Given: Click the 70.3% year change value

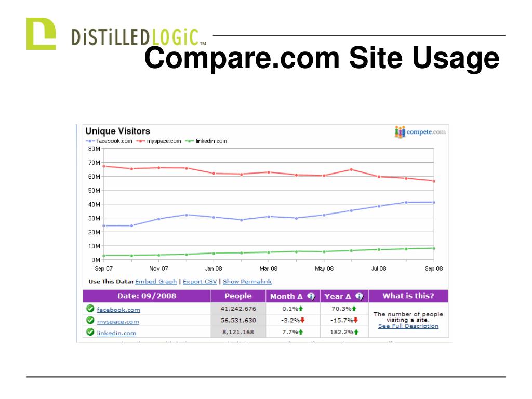Looking at the screenshot, I should click(341, 309).
